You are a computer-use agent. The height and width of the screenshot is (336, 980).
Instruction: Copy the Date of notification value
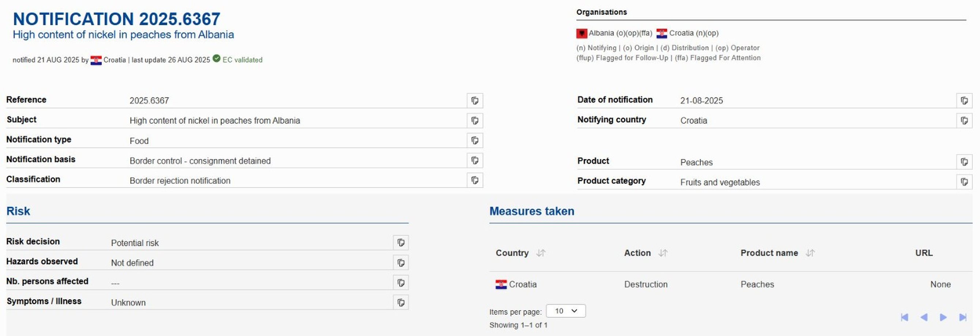click(x=964, y=101)
